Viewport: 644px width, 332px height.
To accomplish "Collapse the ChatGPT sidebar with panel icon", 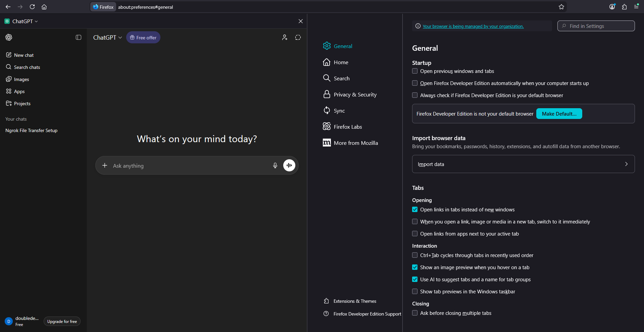I will (x=79, y=37).
